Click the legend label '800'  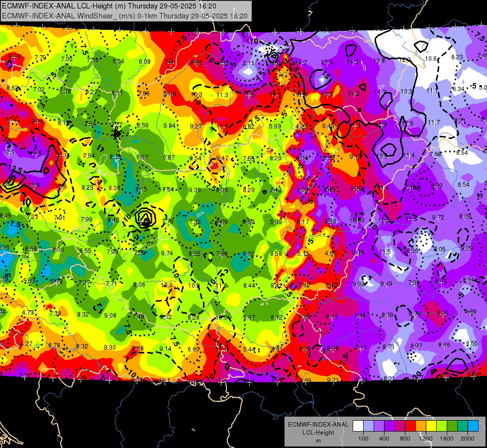[405, 439]
